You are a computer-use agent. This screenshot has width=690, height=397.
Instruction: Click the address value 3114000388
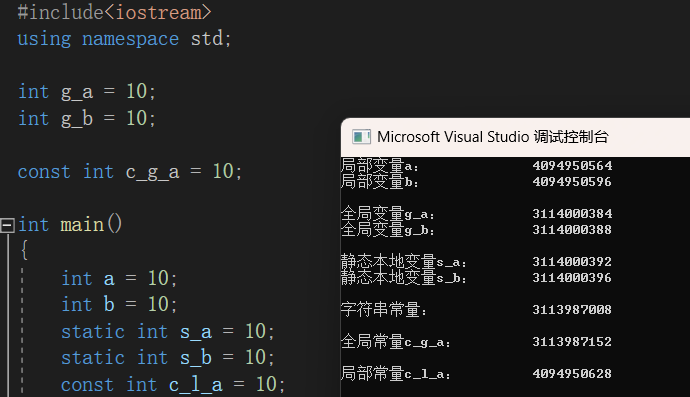click(572, 230)
